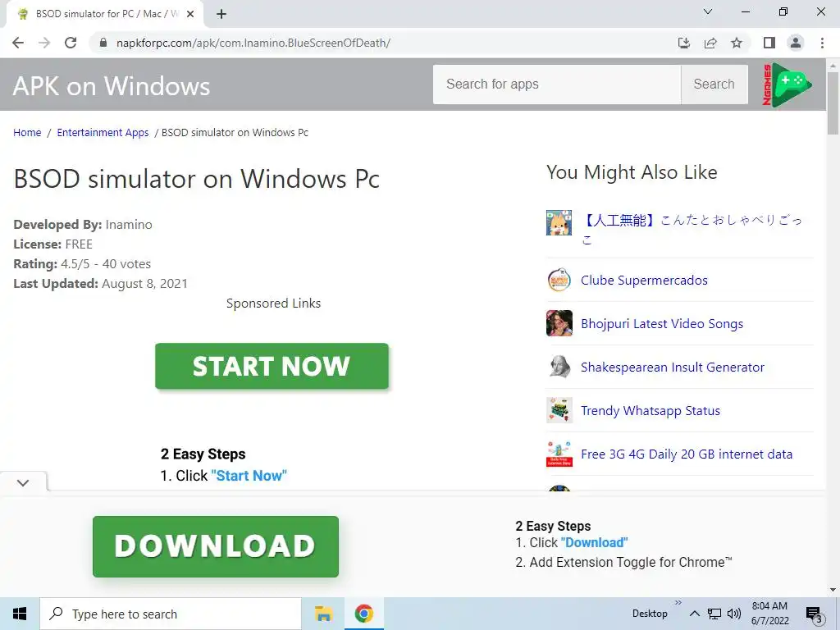Go back with the browser back arrow
This screenshot has height=630, width=840.
18,43
